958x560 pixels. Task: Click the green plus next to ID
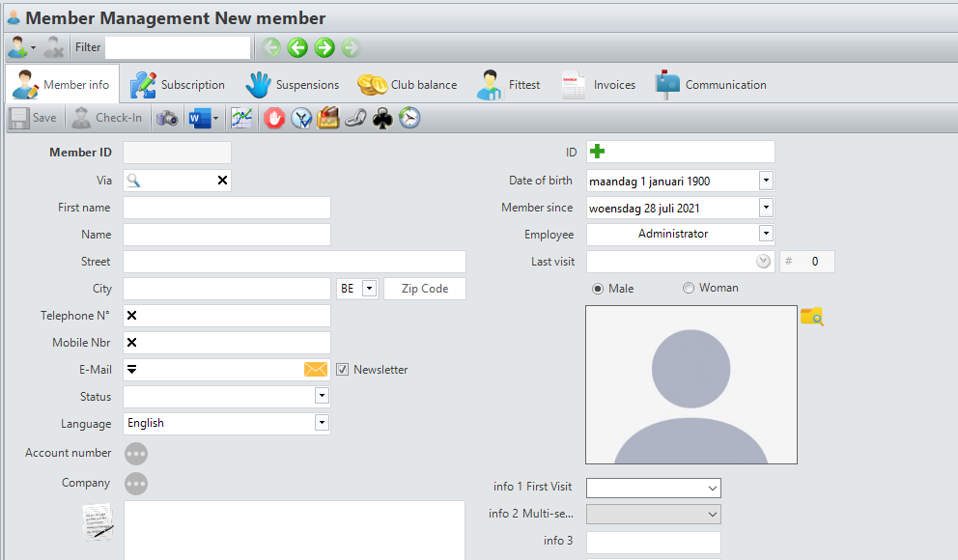point(598,152)
